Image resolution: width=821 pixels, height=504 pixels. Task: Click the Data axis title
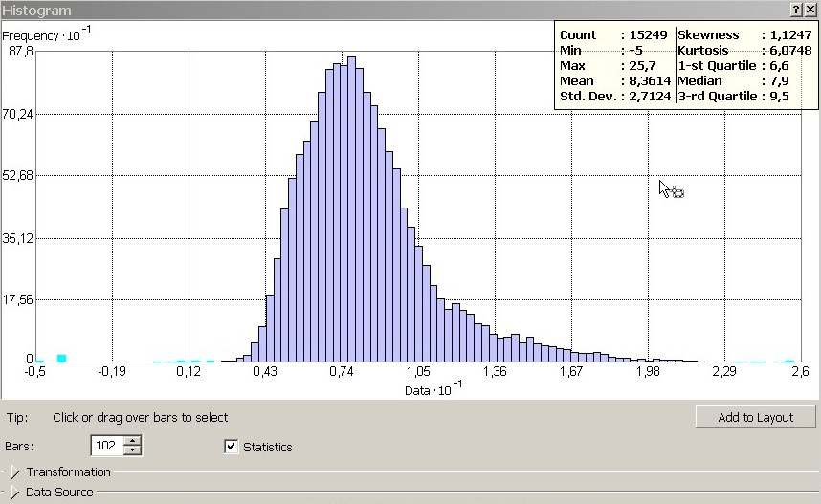[x=433, y=389]
